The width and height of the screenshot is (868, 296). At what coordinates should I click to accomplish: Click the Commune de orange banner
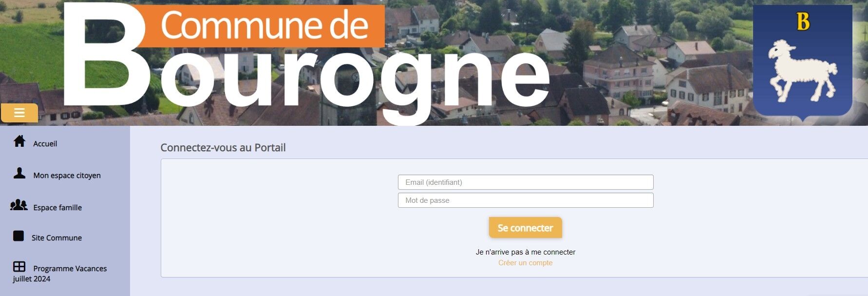pos(263,26)
